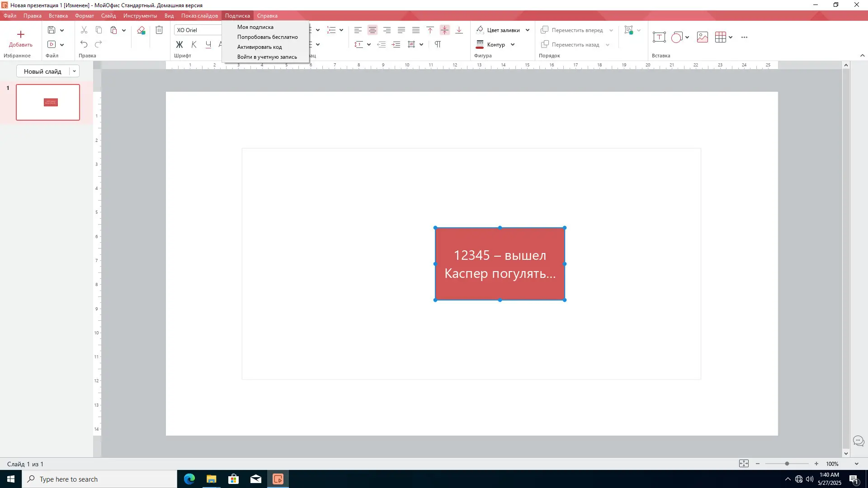Select slide 1 thumbnail
868x488 pixels.
click(x=48, y=102)
